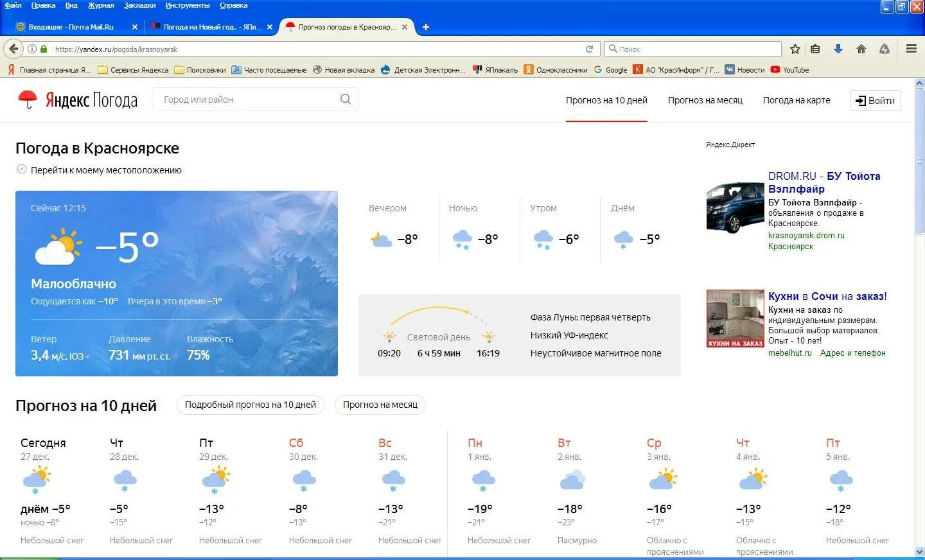Open the 'Сервисы Яндекса' bookmark folder
This screenshot has height=560, width=925.
pyautogui.click(x=133, y=70)
